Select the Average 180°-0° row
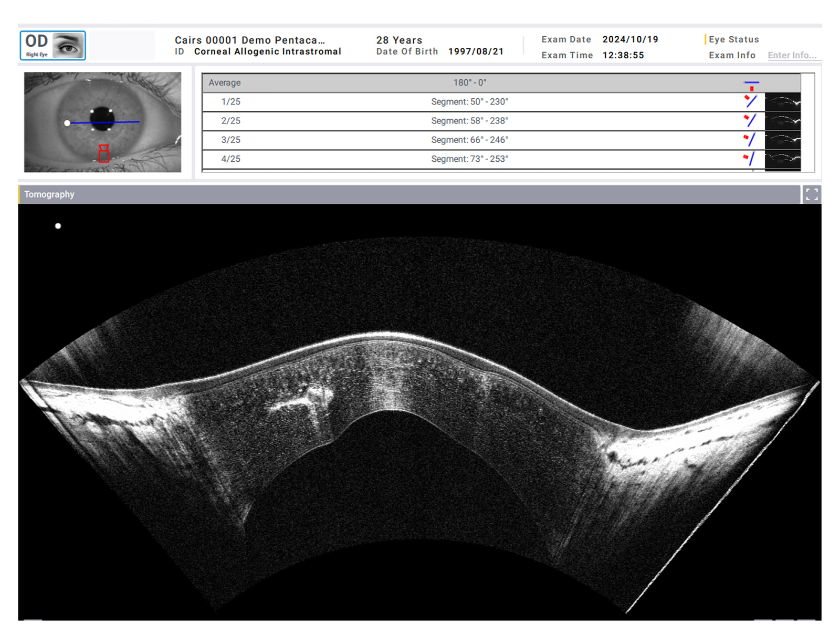 coord(469,82)
